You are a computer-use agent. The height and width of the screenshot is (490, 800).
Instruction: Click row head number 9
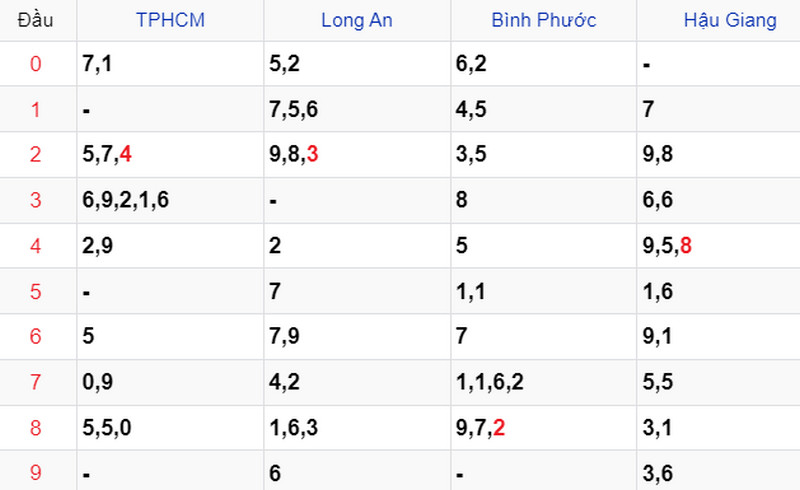35,472
